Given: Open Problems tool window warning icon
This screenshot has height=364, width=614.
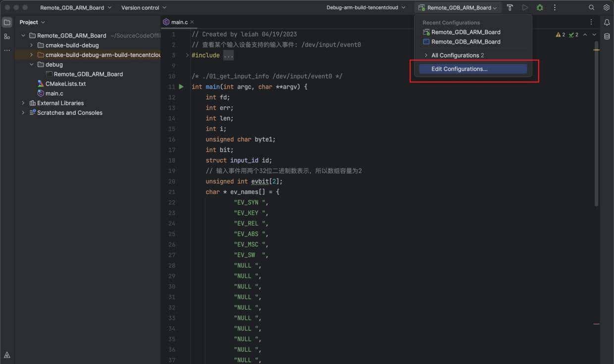Looking at the screenshot, I should [7, 355].
